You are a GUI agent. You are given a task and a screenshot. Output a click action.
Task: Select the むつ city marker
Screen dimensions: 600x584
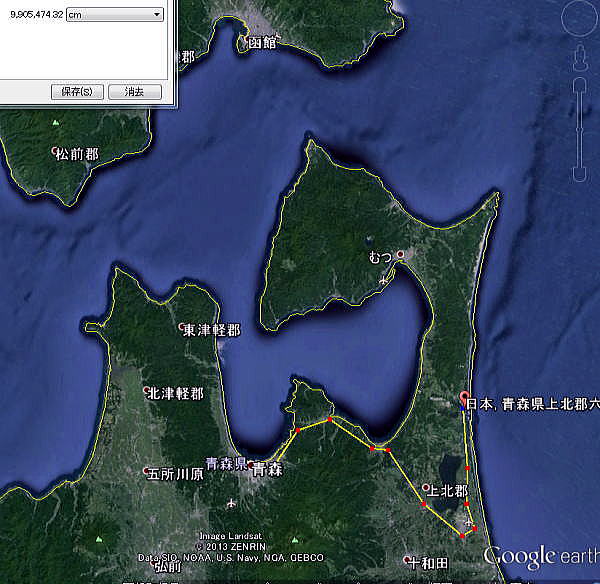(400, 255)
